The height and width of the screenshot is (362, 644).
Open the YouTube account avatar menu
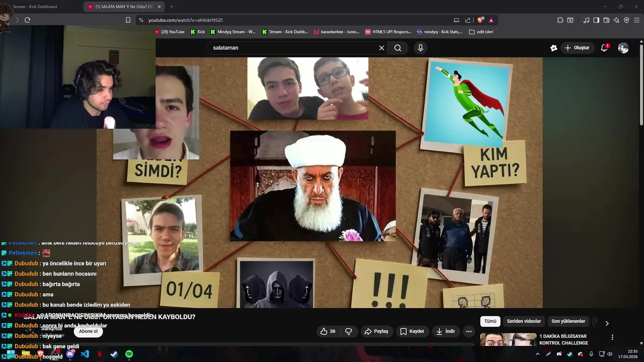click(623, 48)
